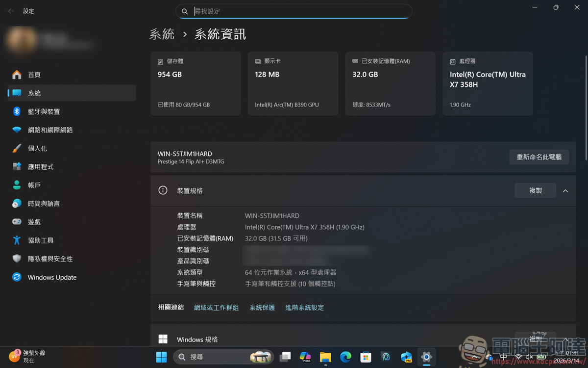Toggle mute via the speaker tray icon
Screen dimensions: 588x368
coord(529,357)
